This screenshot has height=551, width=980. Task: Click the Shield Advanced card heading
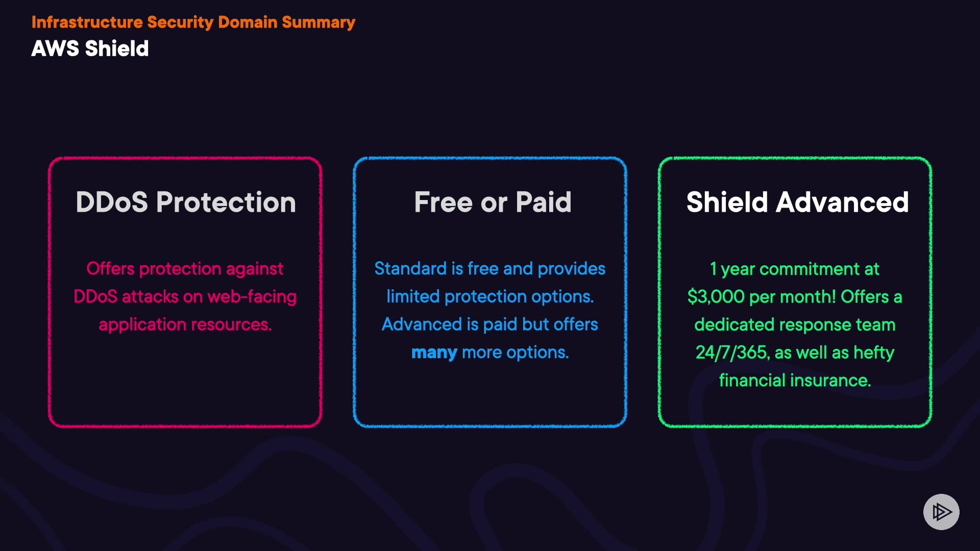(797, 202)
